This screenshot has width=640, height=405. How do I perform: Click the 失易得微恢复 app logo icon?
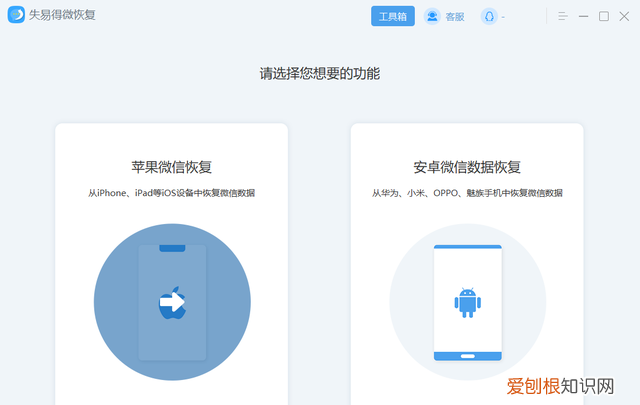(x=16, y=15)
